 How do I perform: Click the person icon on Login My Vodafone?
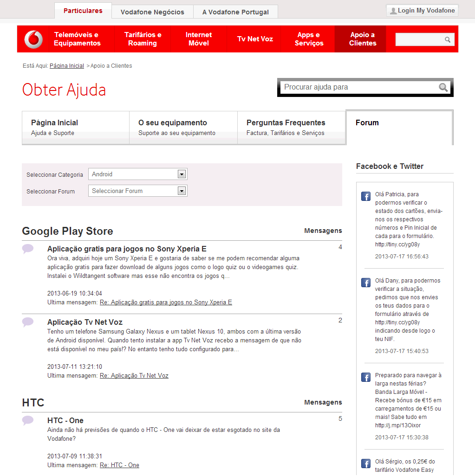(x=394, y=10)
